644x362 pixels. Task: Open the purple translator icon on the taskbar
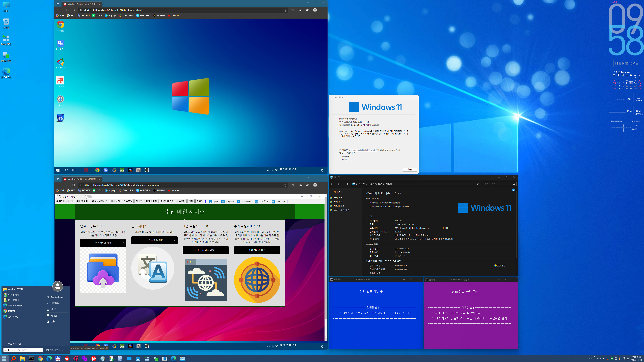coord(85,358)
